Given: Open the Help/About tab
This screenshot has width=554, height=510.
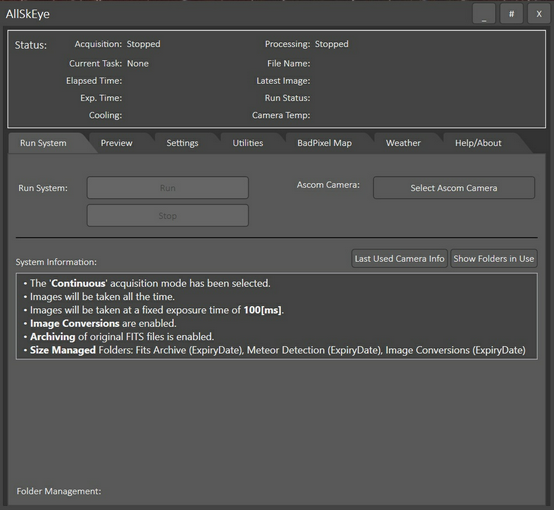Looking at the screenshot, I should 478,143.
